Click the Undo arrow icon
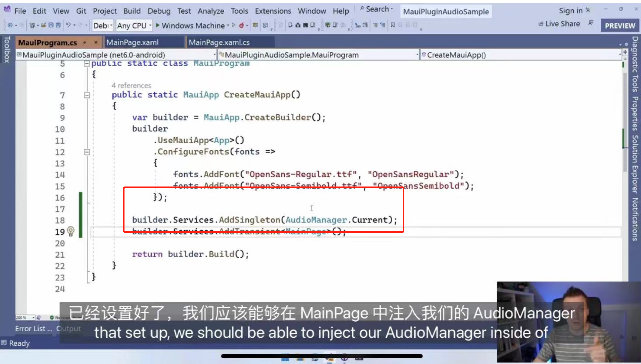Screen dimensions: 641x364 (x=68, y=25)
